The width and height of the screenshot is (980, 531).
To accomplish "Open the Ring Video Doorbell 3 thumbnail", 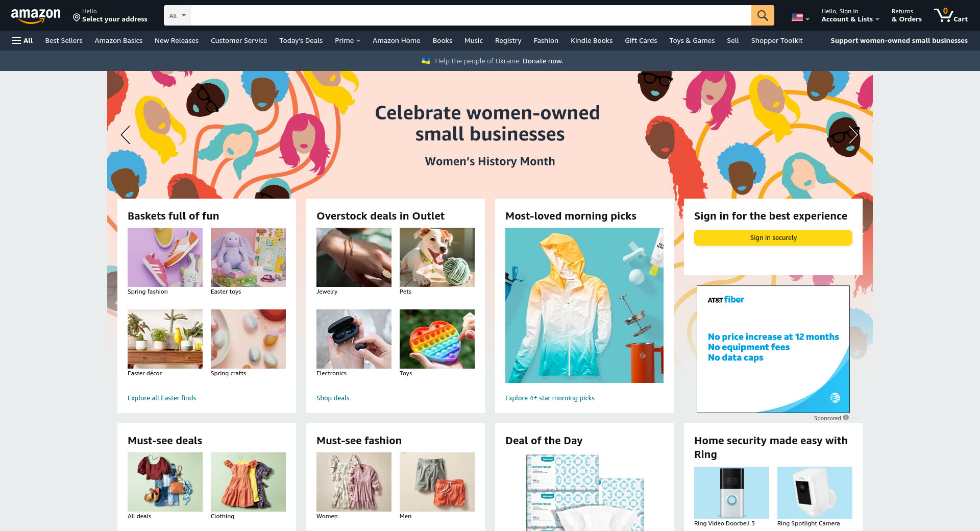I will 731,493.
